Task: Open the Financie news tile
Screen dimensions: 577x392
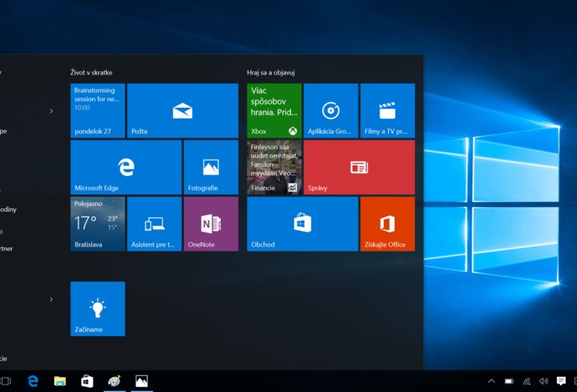Action: click(274, 167)
